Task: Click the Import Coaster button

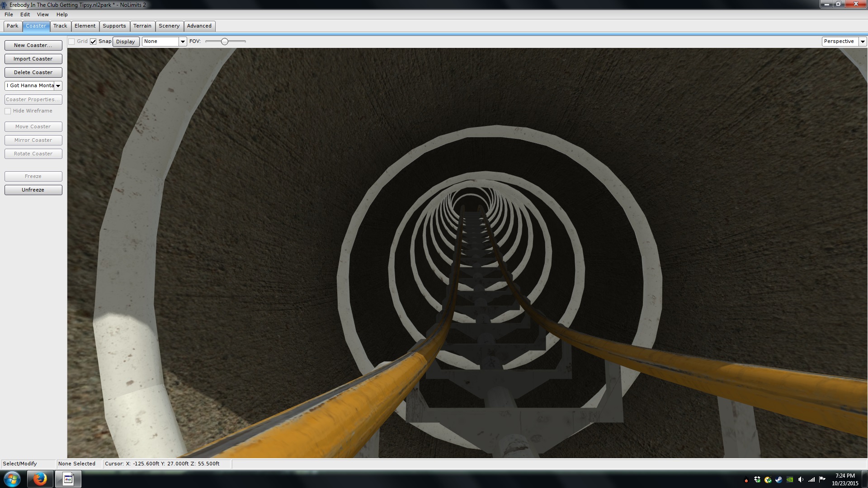Action: [33, 59]
